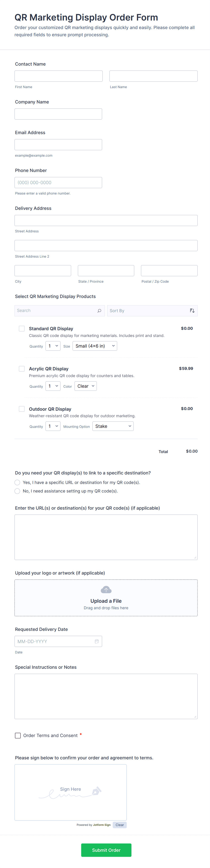Focus the Phone Number input field
This screenshot has height=868, width=210.
coord(58,183)
